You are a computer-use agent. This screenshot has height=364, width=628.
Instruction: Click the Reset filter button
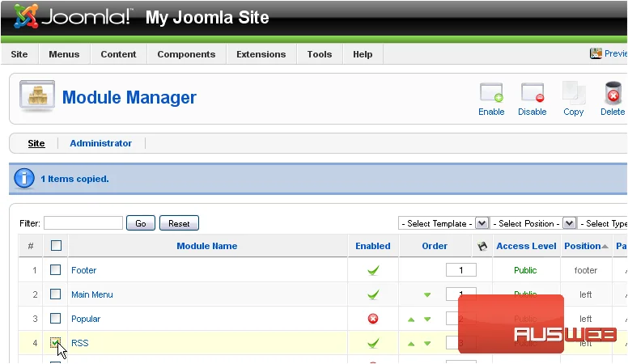point(179,223)
